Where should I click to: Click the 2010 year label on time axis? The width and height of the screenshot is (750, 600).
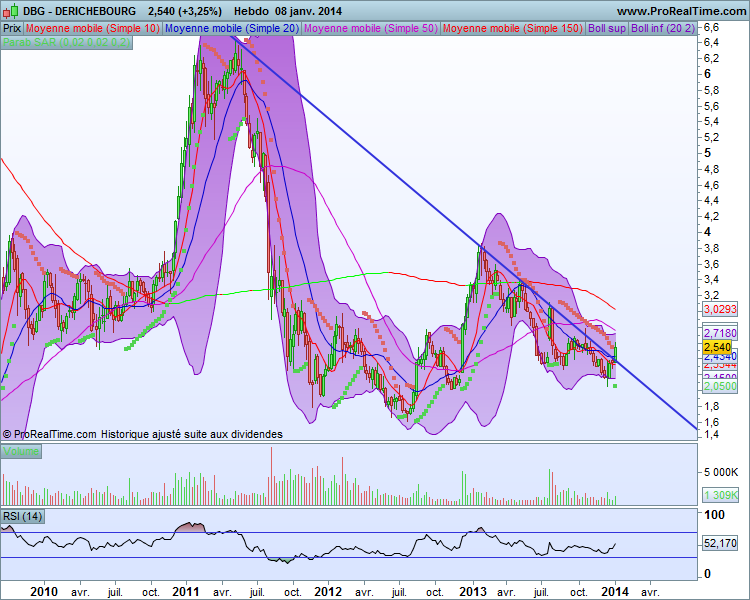pyautogui.click(x=44, y=592)
